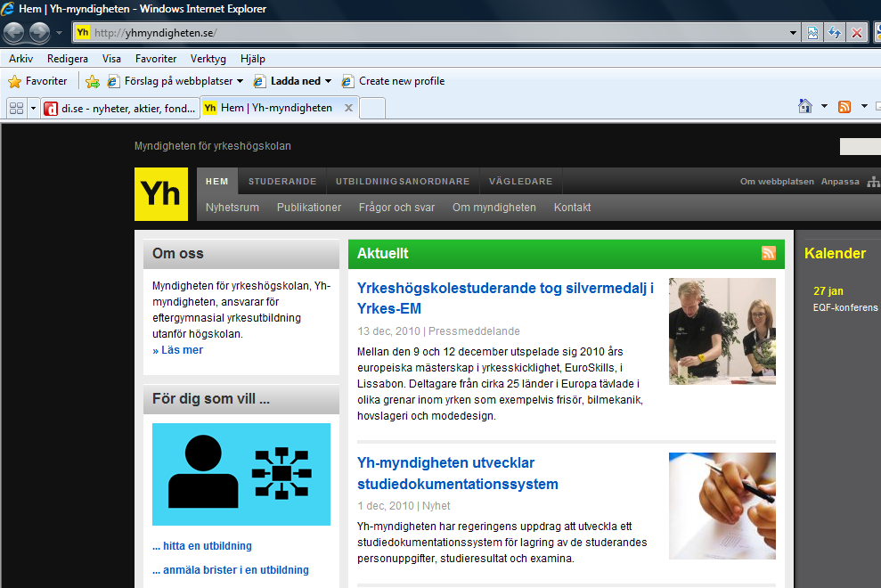The image size is (881, 588).
Task: Refresh the page with the Refresh icon
Action: (835, 33)
